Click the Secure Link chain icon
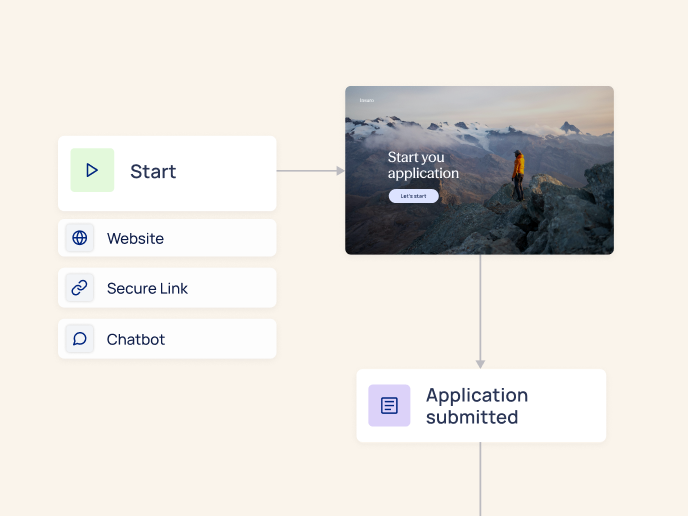688x516 pixels. pyautogui.click(x=80, y=288)
